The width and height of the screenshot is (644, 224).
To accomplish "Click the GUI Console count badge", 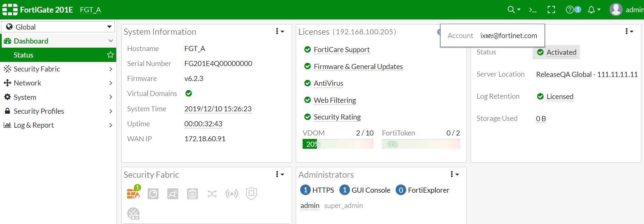I will coord(344,190).
